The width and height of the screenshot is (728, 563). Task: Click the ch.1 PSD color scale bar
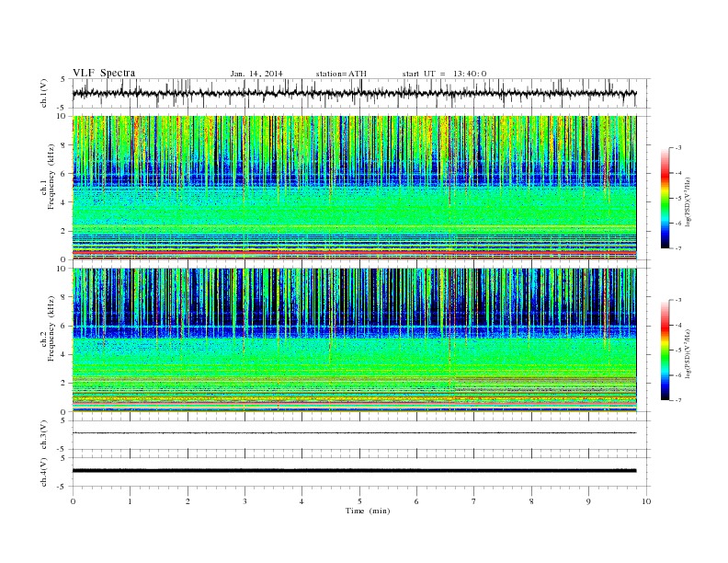[x=665, y=198]
